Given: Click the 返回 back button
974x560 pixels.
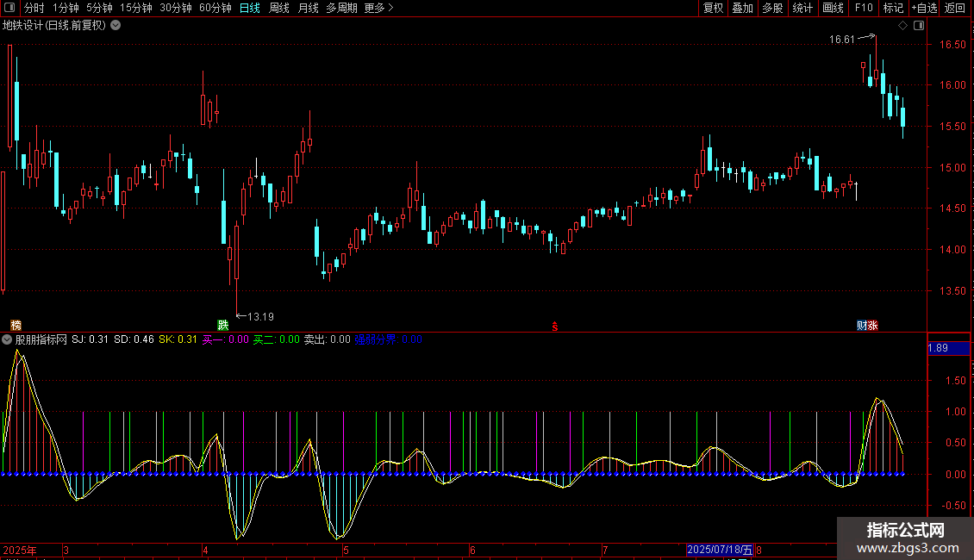Looking at the screenshot, I should point(955,8).
